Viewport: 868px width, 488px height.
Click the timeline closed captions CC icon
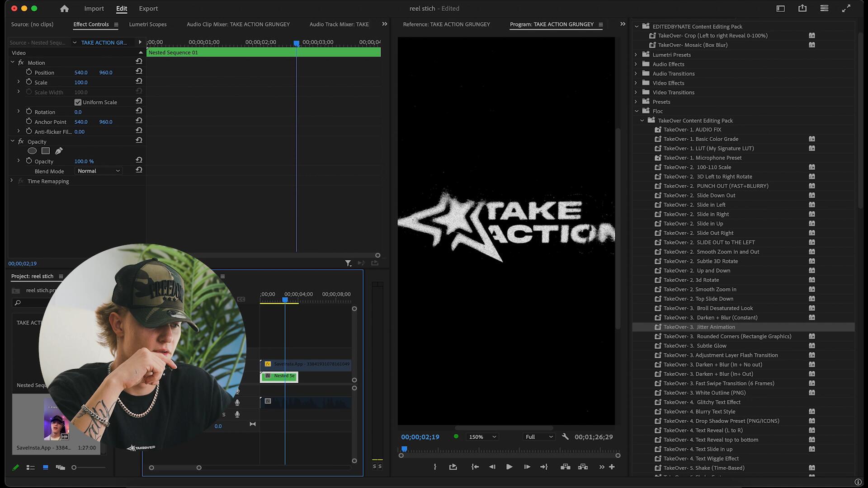(x=241, y=299)
